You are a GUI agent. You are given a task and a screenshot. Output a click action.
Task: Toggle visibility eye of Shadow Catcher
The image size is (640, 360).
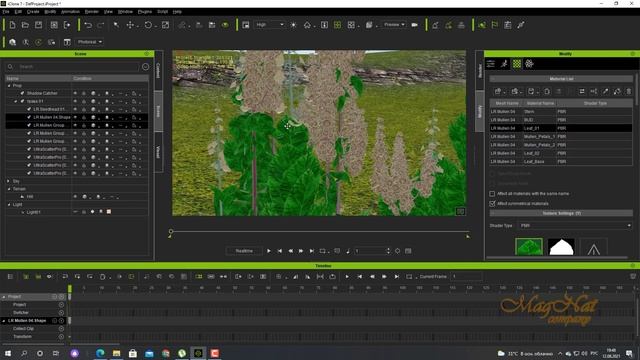click(75, 93)
